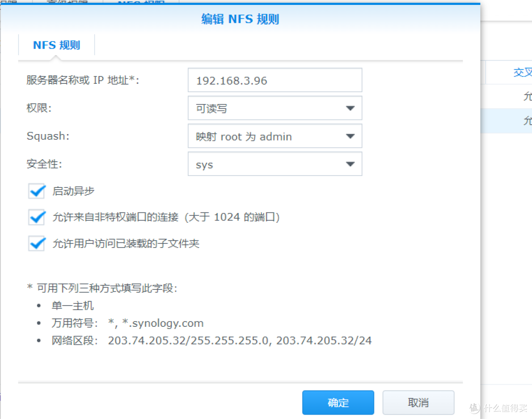The height and width of the screenshot is (419, 532).
Task: Click the 203.74.205.32/24 network segment example
Action: click(x=324, y=340)
